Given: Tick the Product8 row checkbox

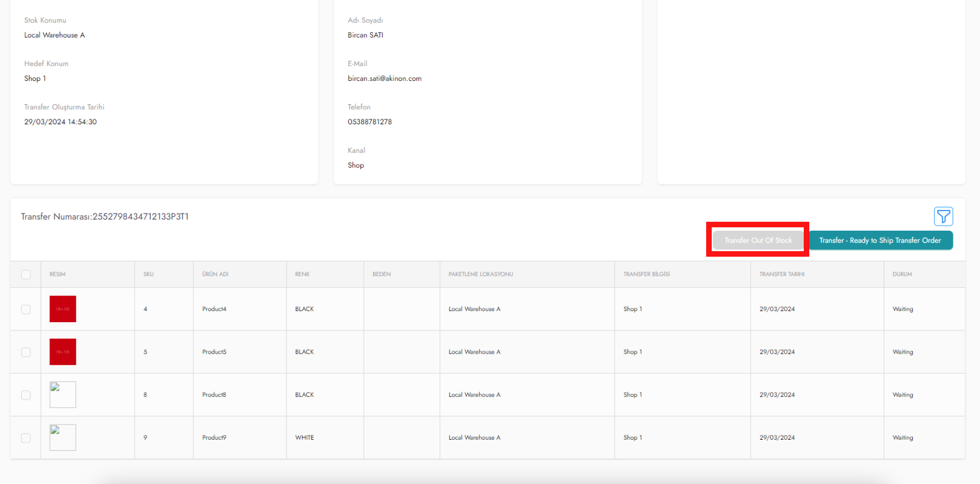Looking at the screenshot, I should coord(25,395).
